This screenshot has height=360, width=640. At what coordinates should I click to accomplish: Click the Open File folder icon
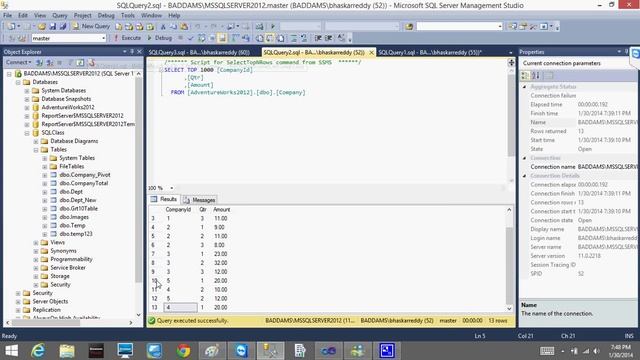(42, 27)
